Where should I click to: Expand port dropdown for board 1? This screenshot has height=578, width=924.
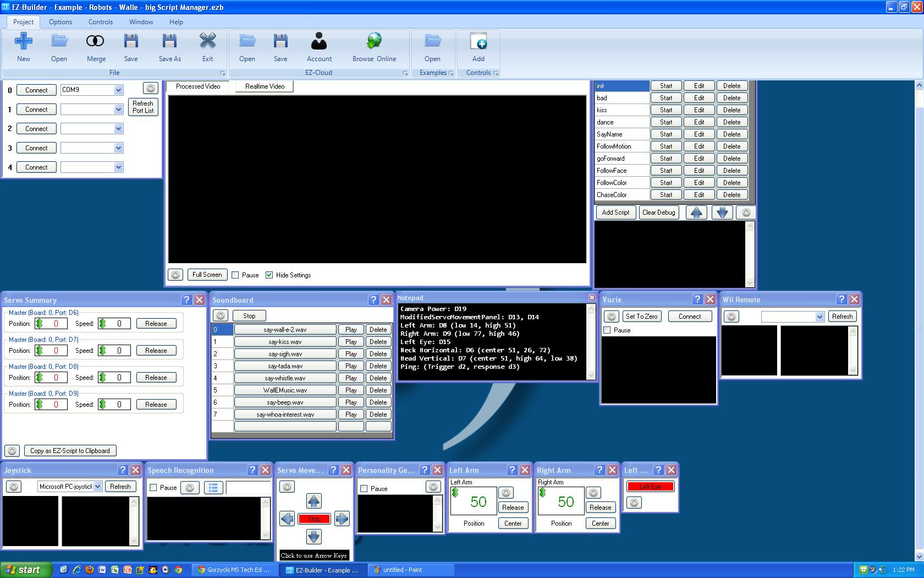click(118, 110)
